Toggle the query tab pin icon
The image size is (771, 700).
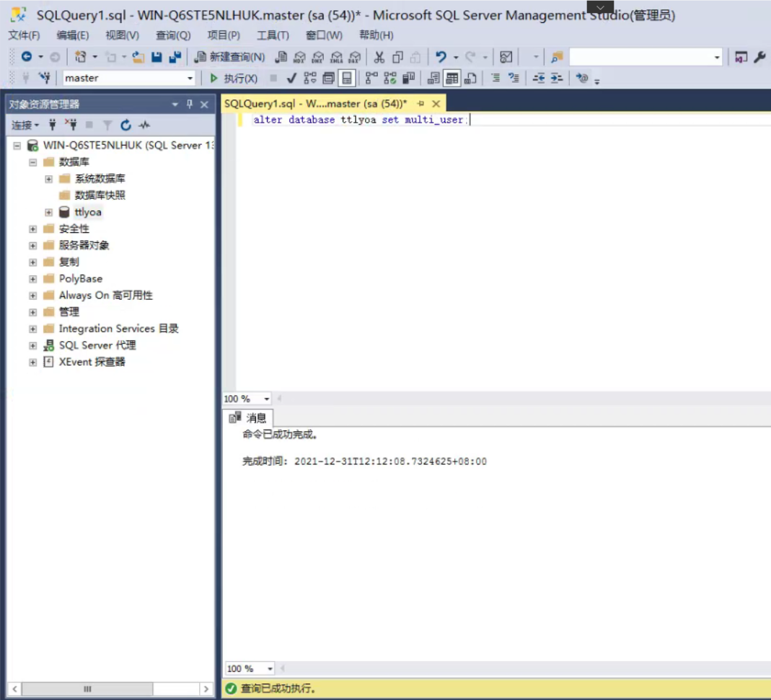click(420, 104)
